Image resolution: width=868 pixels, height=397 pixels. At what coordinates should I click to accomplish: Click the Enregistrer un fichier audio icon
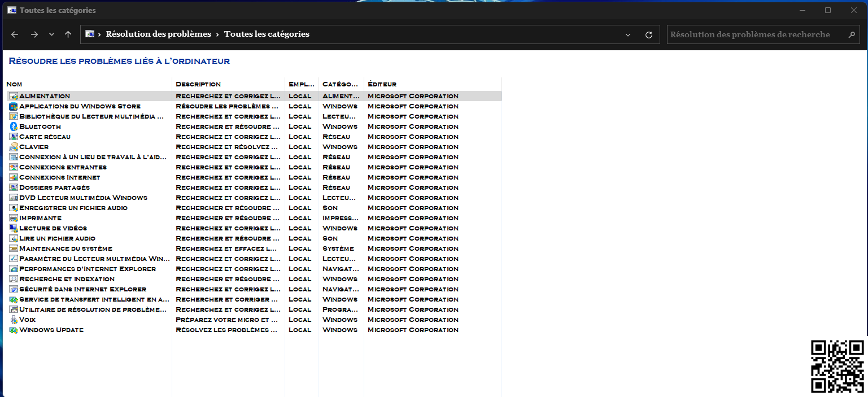point(14,208)
